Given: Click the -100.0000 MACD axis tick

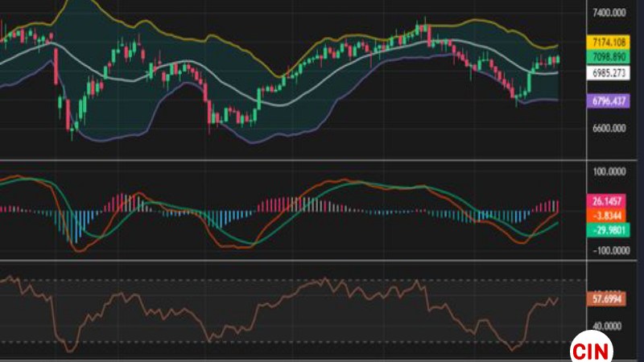Looking at the screenshot, I should click(x=608, y=250).
